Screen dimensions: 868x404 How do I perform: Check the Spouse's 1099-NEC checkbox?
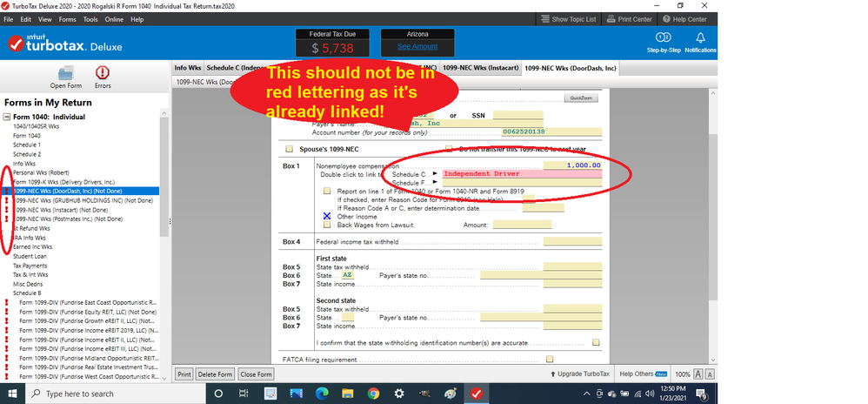click(x=290, y=149)
